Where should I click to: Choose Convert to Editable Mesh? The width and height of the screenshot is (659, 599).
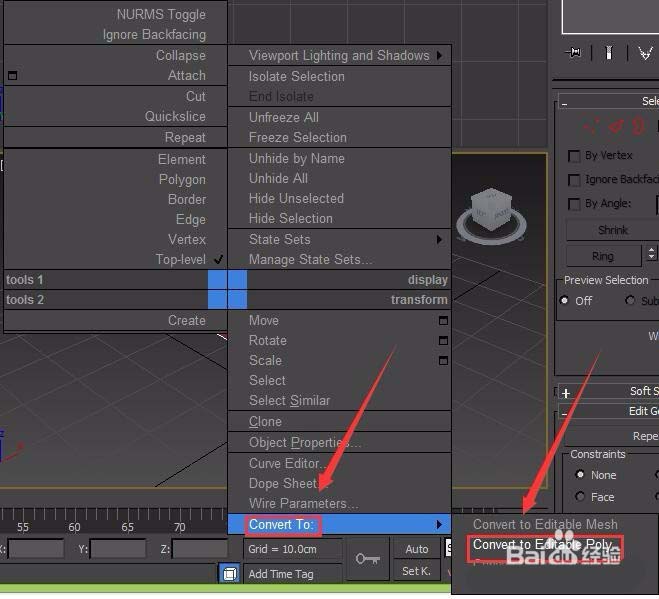point(545,525)
